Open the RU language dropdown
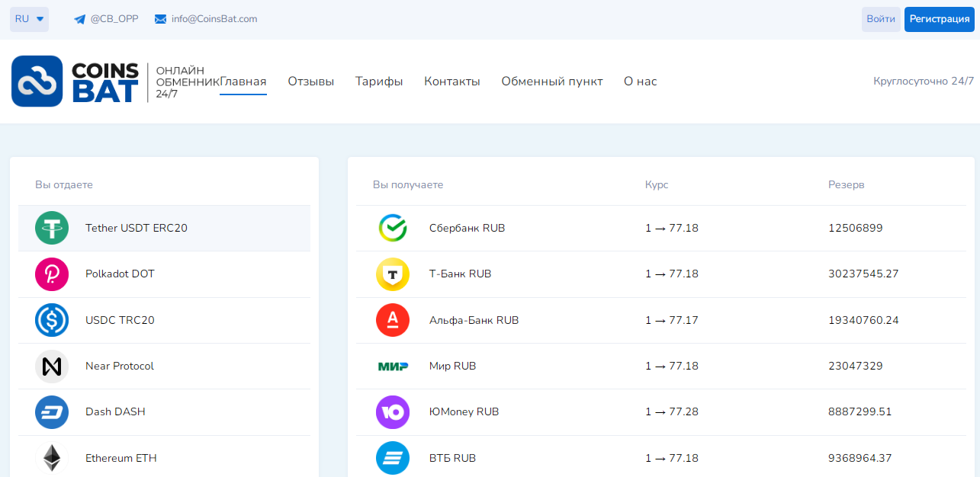 pyautogui.click(x=28, y=19)
